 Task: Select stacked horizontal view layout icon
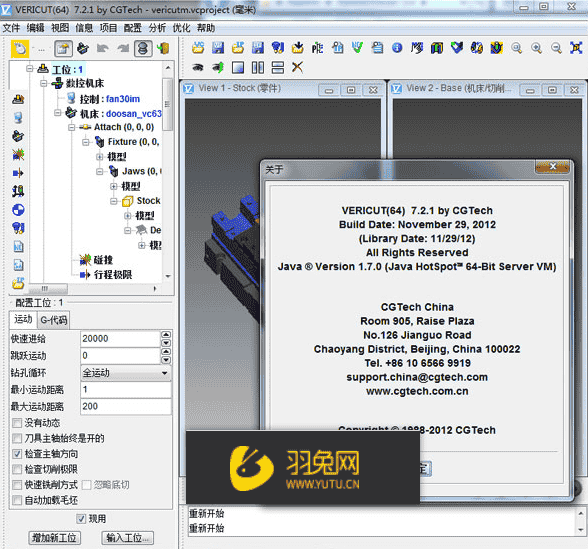(278, 68)
